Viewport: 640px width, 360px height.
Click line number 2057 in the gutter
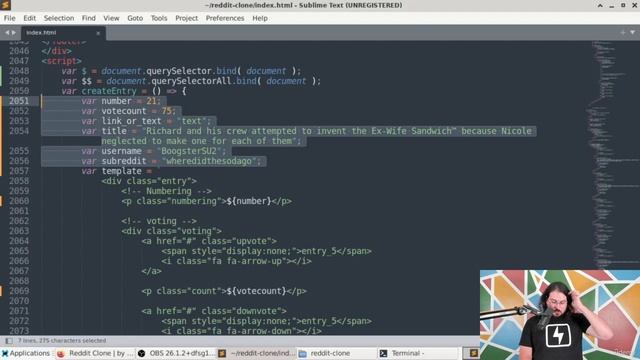pyautogui.click(x=19, y=171)
